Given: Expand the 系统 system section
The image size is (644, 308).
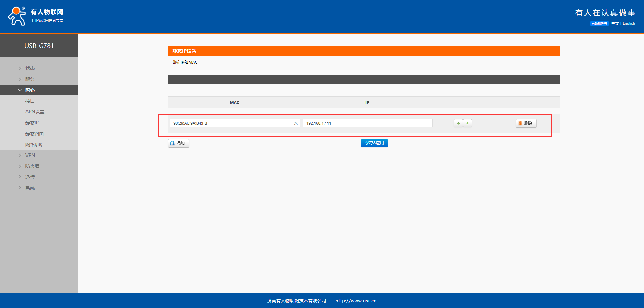Looking at the screenshot, I should pos(30,188).
